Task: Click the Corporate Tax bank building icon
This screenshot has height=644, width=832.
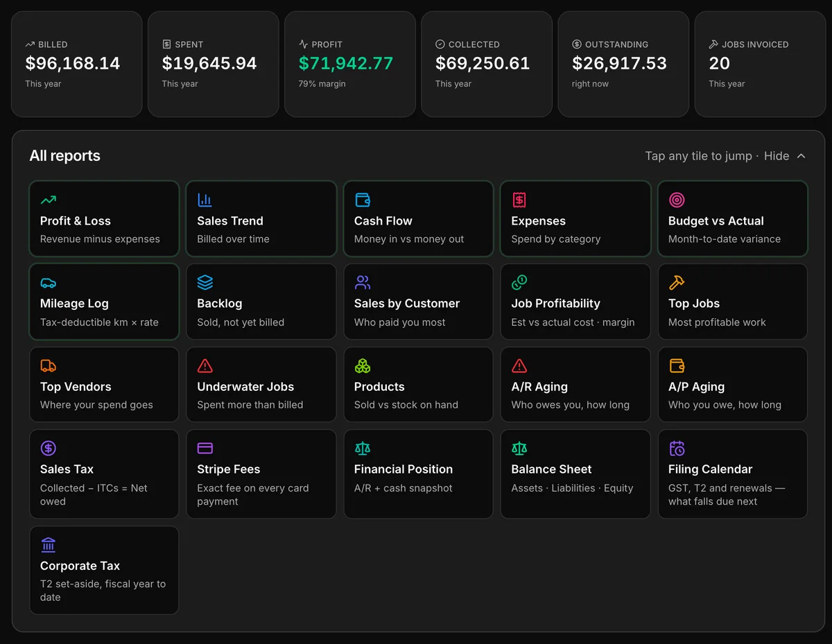Action: 49,545
